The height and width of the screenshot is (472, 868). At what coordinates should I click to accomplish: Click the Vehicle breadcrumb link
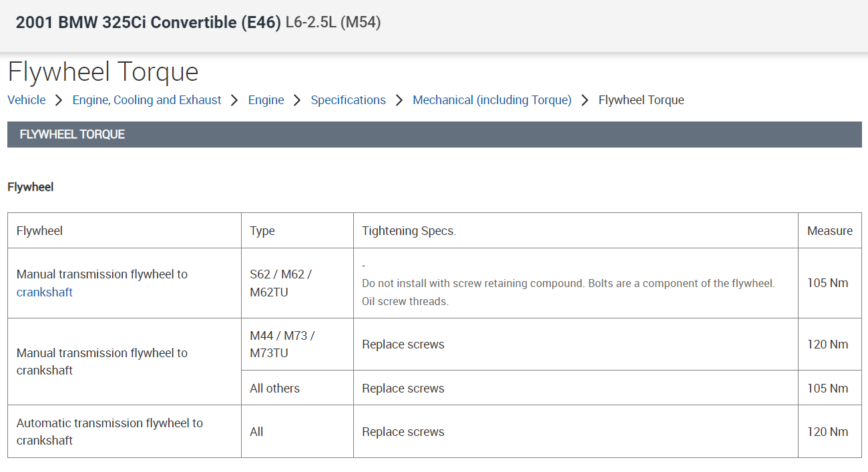pyautogui.click(x=27, y=100)
